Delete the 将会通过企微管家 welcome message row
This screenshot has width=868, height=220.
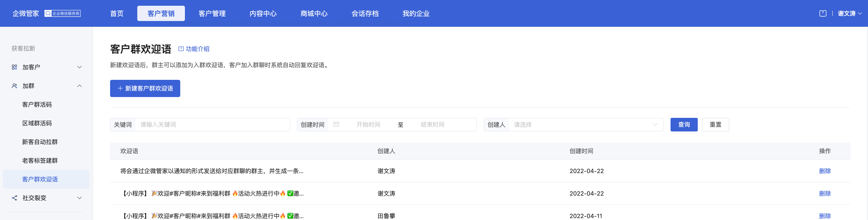tap(824, 171)
